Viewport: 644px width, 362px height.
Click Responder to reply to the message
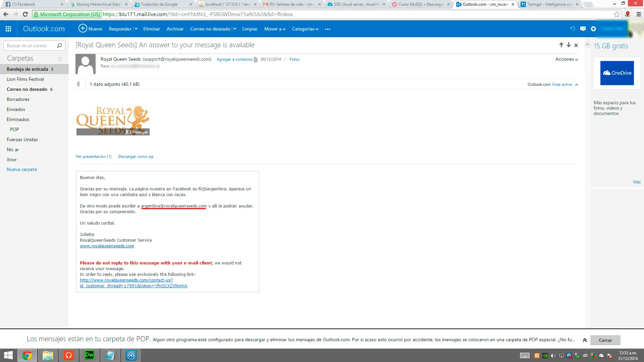(x=120, y=29)
